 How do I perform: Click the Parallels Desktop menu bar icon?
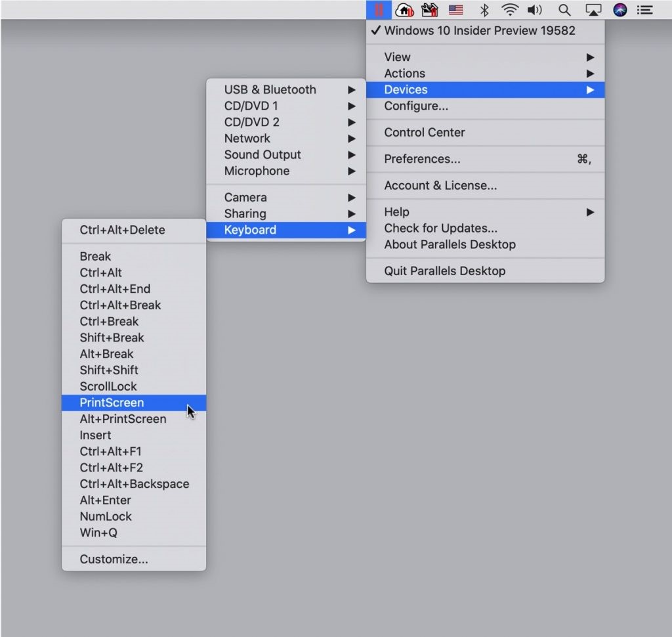click(379, 10)
